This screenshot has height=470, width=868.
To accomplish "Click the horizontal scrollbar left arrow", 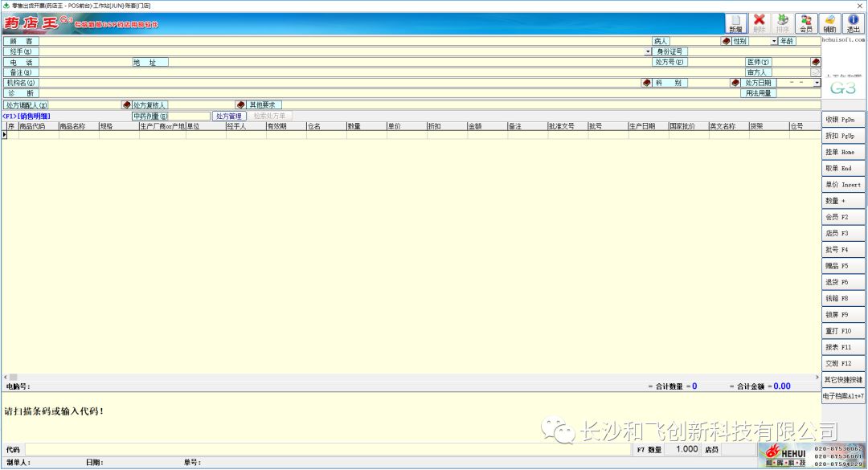I will (x=6, y=377).
